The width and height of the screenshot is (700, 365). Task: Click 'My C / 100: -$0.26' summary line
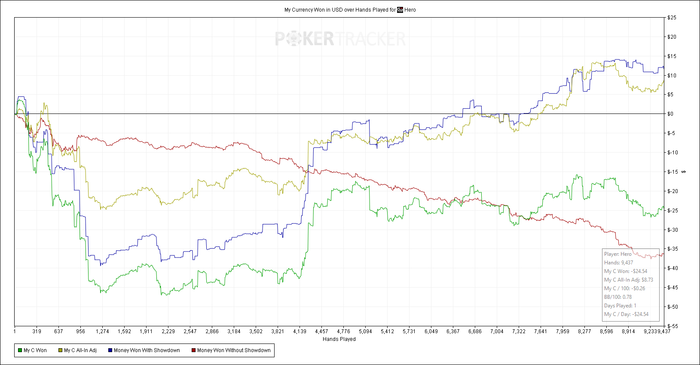click(x=625, y=288)
